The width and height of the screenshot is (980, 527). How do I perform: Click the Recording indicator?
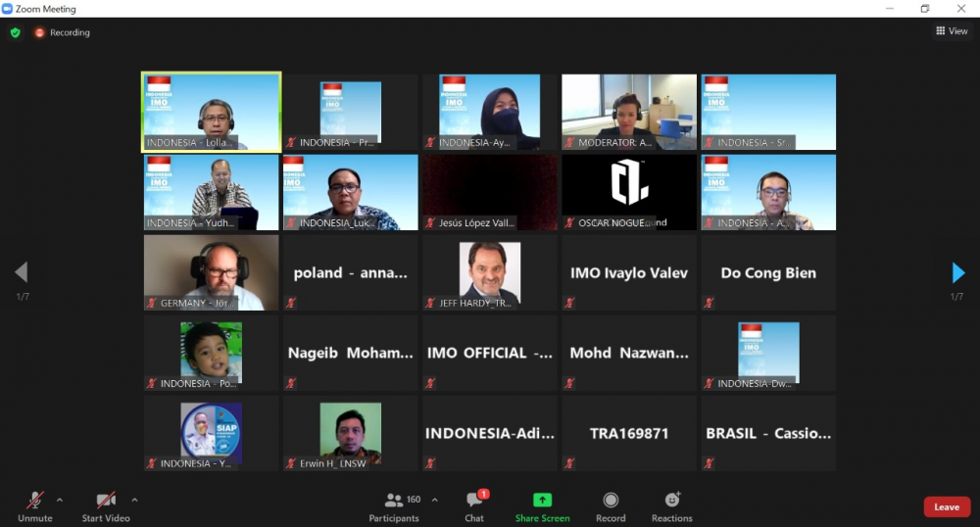pos(63,32)
